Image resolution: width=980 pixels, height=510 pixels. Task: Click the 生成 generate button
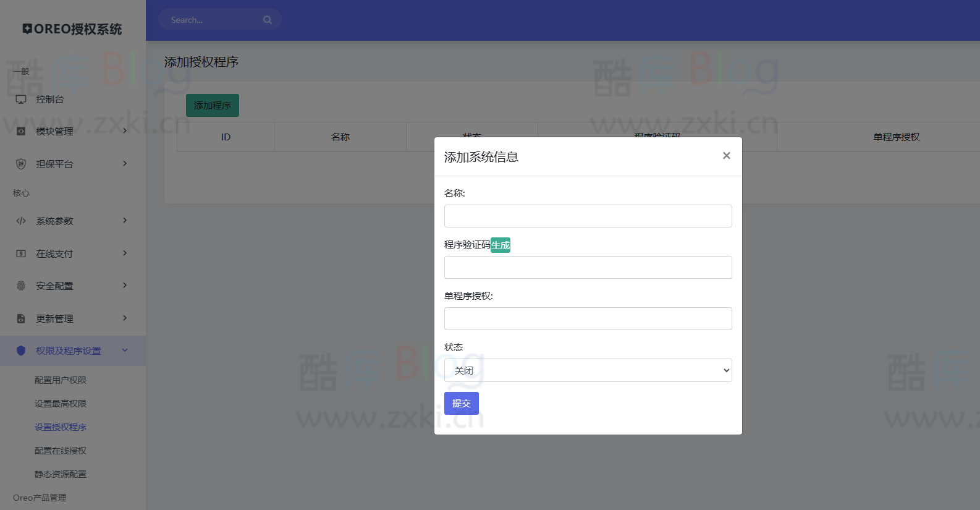(501, 245)
